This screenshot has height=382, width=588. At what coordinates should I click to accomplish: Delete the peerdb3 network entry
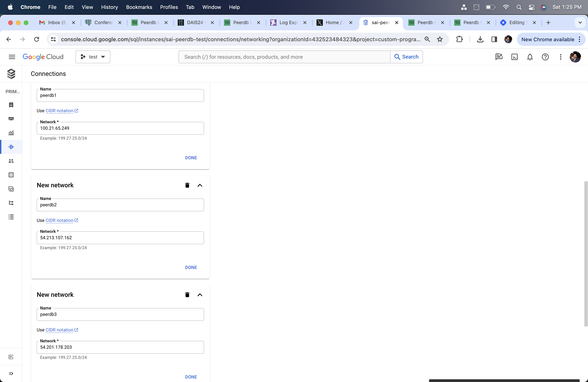187,294
